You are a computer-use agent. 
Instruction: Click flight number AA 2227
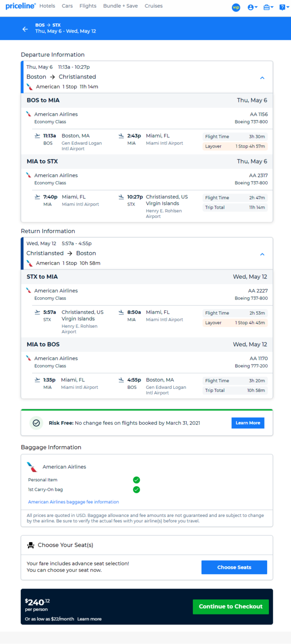click(x=258, y=291)
